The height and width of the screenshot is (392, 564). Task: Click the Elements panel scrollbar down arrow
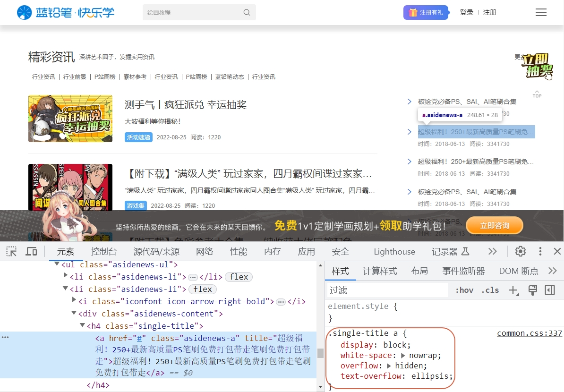pyautogui.click(x=320, y=387)
